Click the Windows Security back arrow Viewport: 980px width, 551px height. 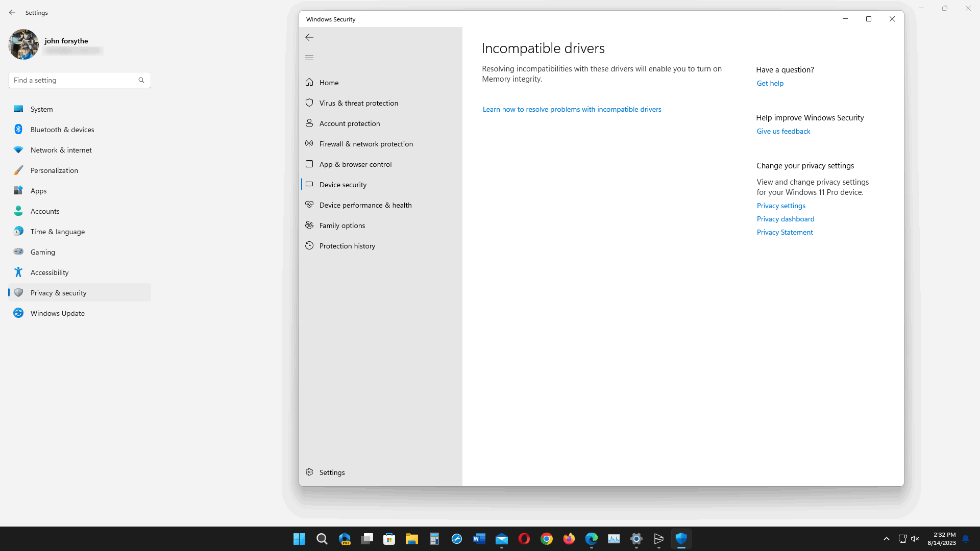(x=309, y=37)
